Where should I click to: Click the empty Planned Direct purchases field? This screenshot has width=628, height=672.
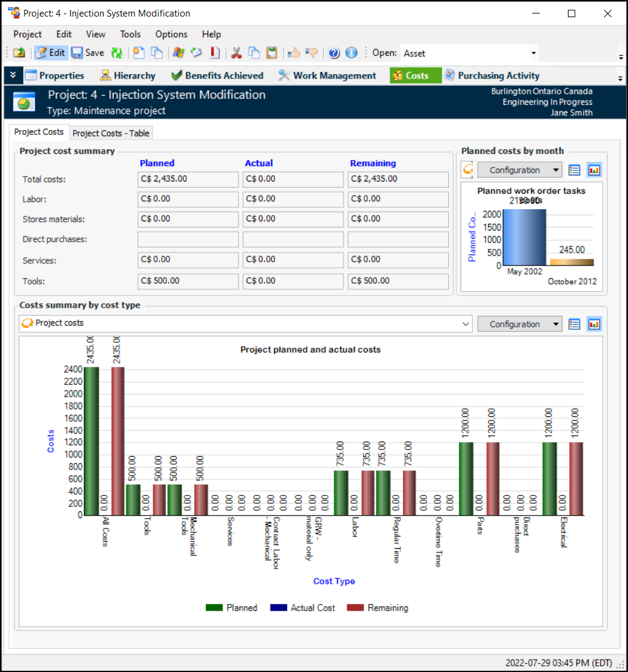click(188, 240)
